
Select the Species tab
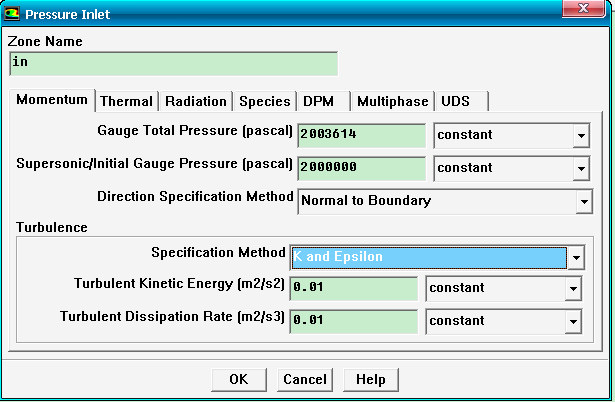(x=265, y=101)
